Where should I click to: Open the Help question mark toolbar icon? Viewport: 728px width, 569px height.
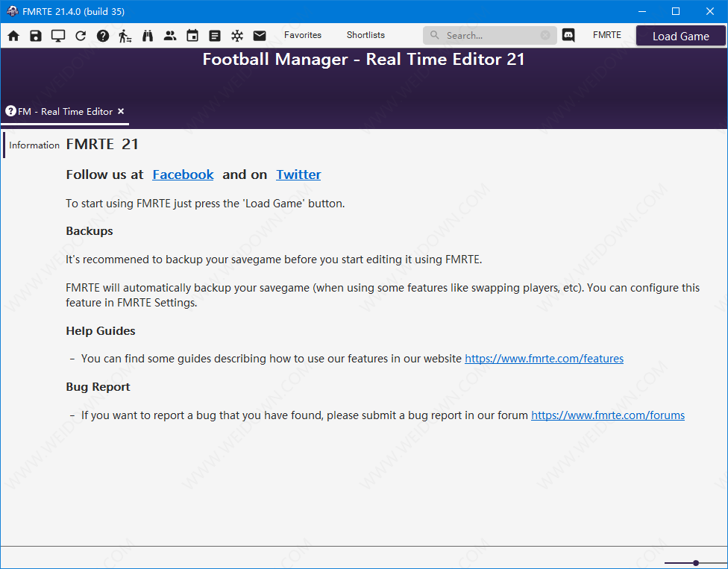click(x=103, y=36)
